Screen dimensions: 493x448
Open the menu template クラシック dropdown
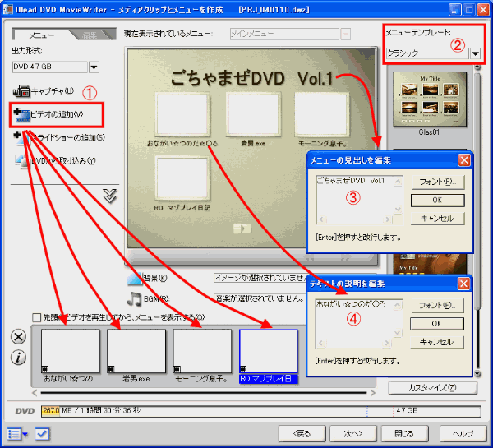click(x=475, y=53)
